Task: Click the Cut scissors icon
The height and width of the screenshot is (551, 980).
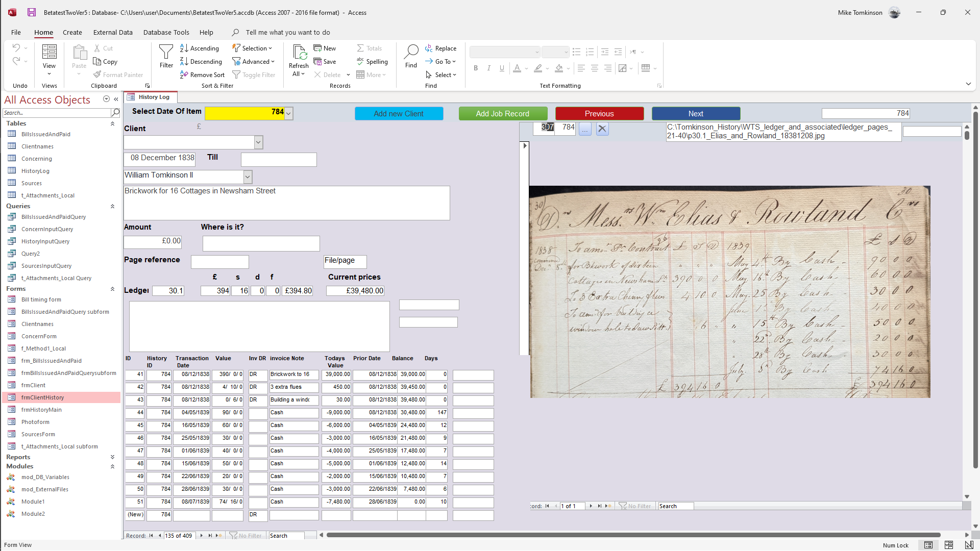Action: [x=97, y=48]
